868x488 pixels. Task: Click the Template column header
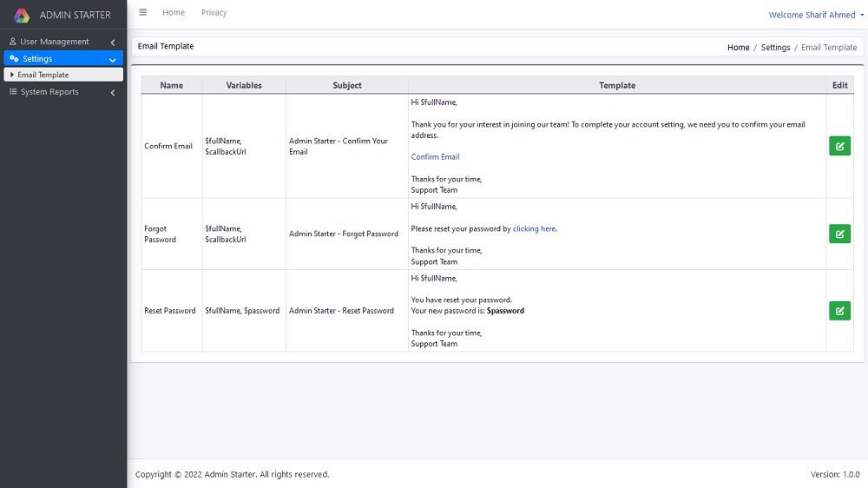click(x=617, y=85)
